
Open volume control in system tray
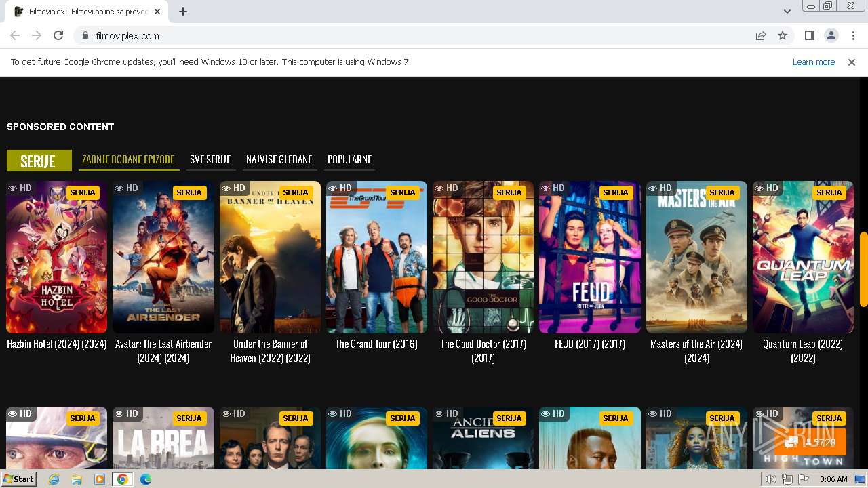770,479
